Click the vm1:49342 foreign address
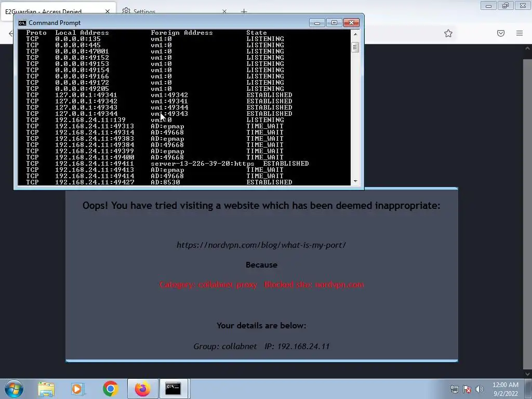The height and width of the screenshot is (399, 532). pos(169,95)
